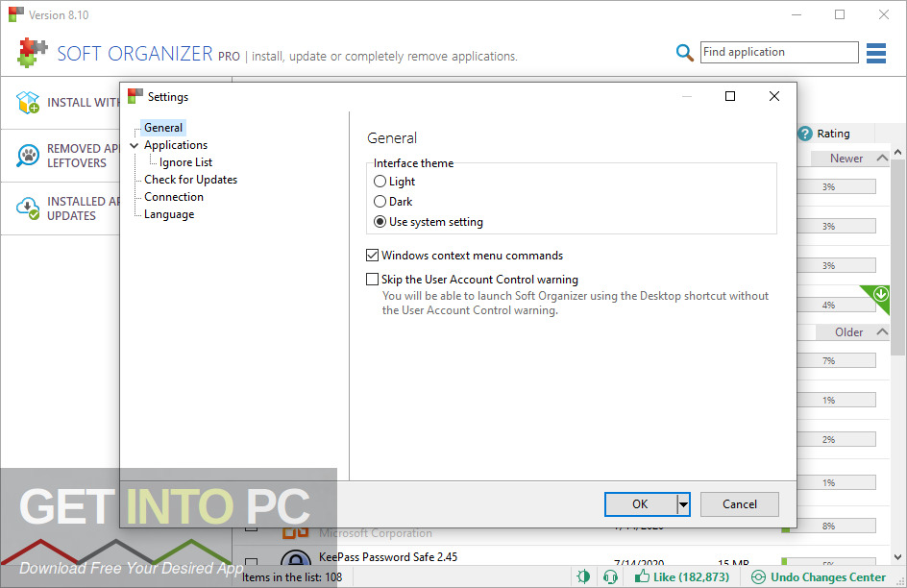Click the Installed apps updates cloud icon
907x588 pixels.
tap(28, 208)
